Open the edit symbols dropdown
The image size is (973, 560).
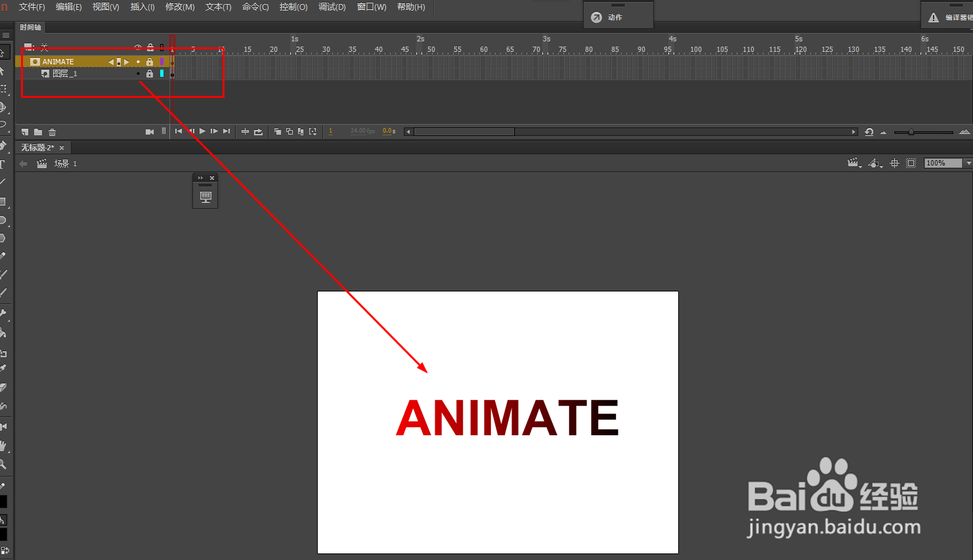(875, 163)
